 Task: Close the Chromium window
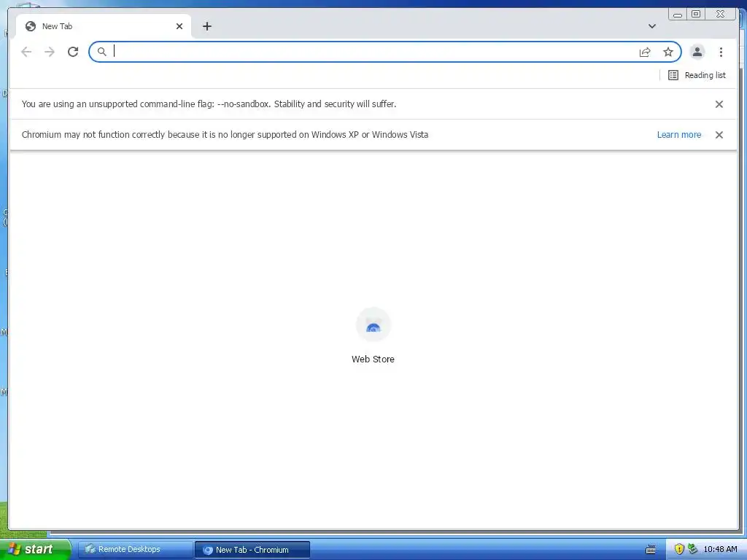720,14
